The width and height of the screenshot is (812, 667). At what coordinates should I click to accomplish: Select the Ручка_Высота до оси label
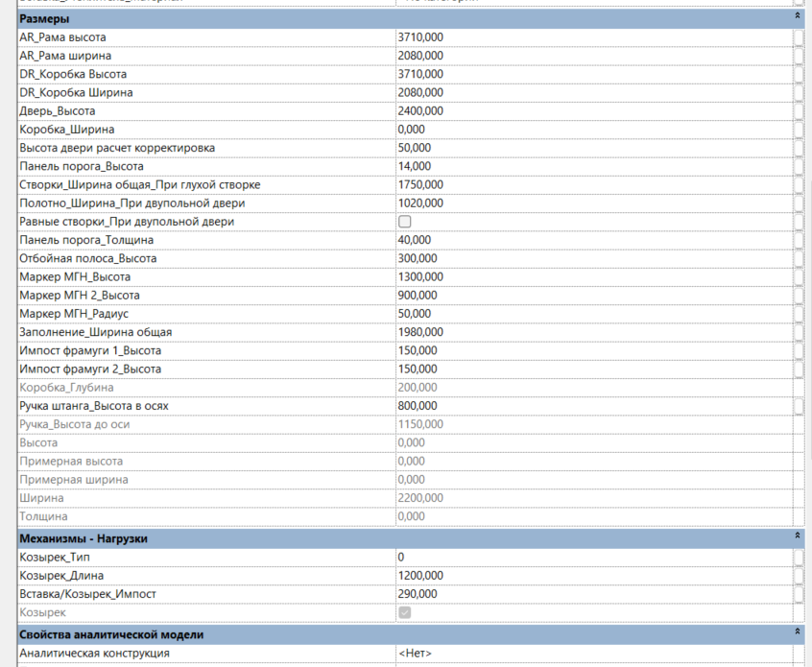[75, 424]
